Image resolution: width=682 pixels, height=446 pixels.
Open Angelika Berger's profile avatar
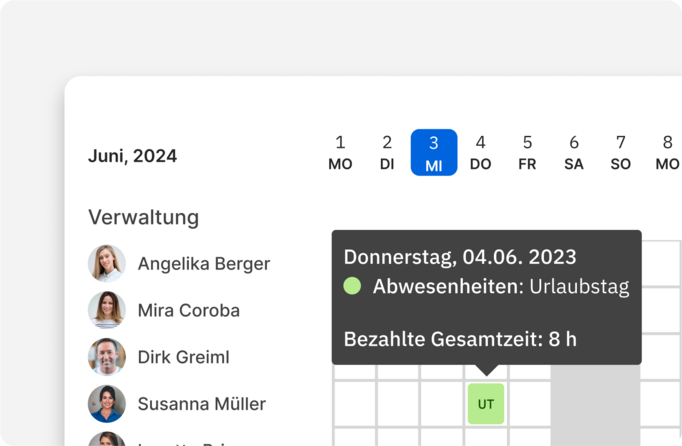107,263
